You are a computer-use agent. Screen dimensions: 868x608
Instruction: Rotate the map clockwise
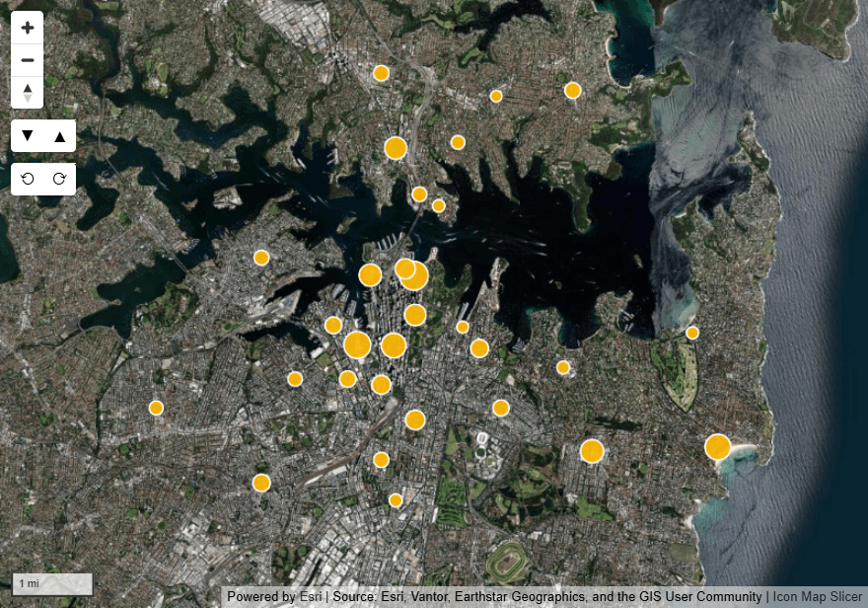coord(59,179)
